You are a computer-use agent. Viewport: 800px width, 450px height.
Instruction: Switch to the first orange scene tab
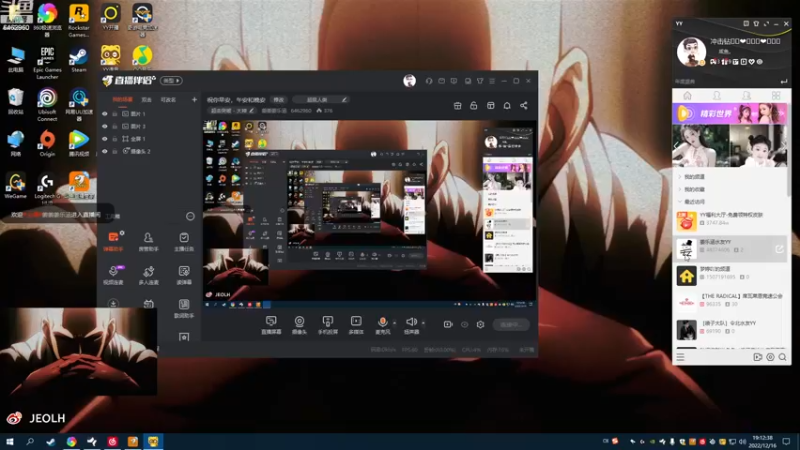coord(122,99)
